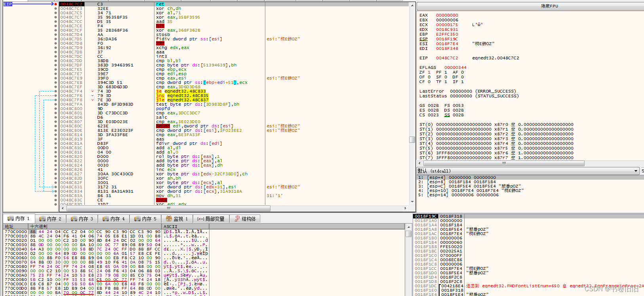Image resolution: width=644 pixels, height=296 pixels.
Task: Toggle breakpoint bullet at address 0048C7F6
Action: (x=55, y=96)
